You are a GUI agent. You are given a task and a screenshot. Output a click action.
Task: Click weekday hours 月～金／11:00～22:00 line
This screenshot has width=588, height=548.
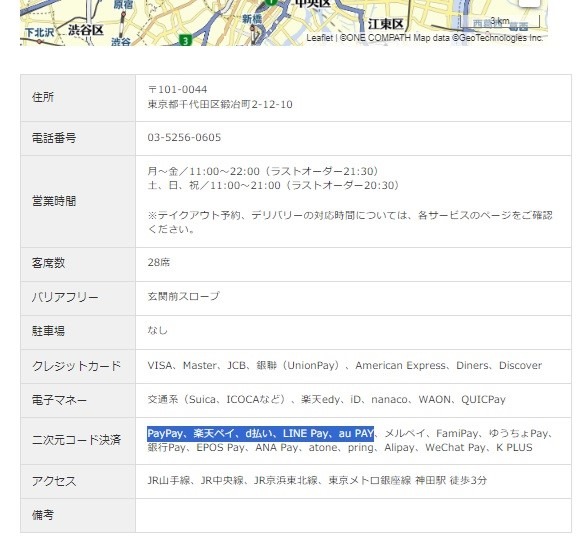pyautogui.click(x=263, y=171)
